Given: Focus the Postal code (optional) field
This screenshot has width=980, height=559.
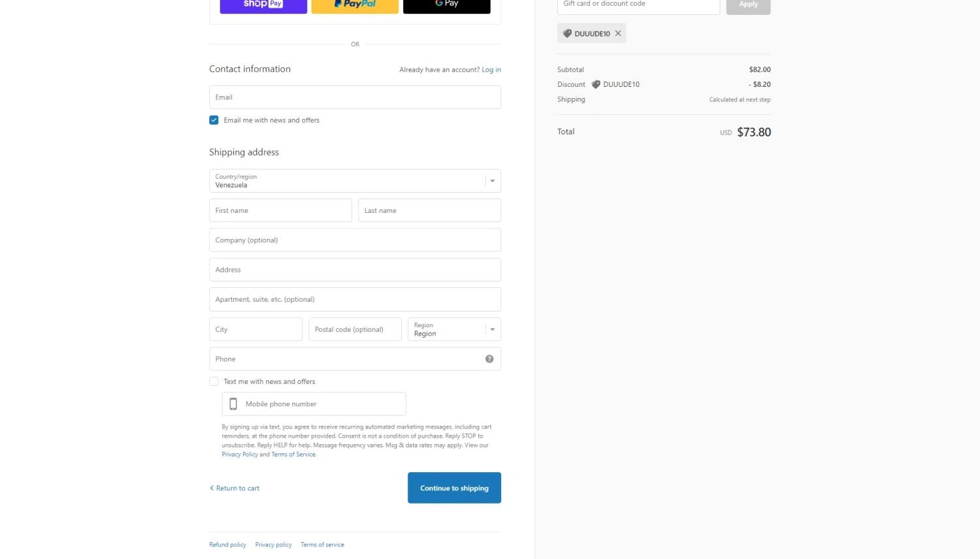Looking at the screenshot, I should (x=355, y=329).
